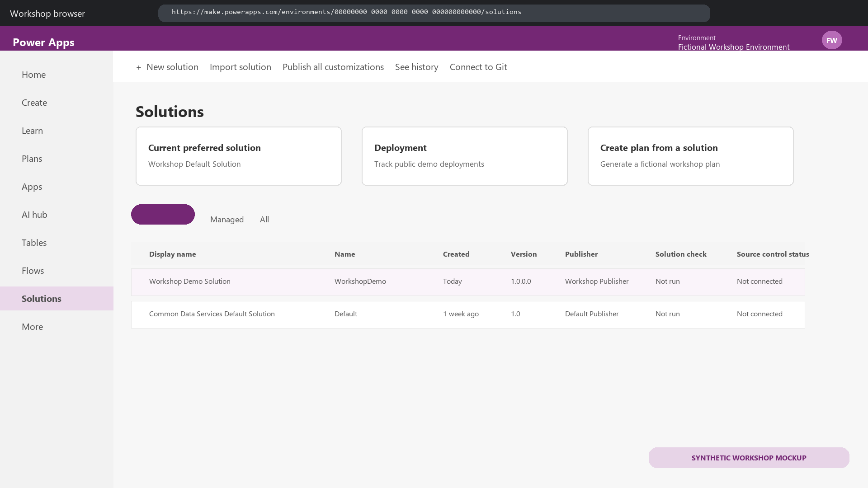Sort by Display name column
Image resolution: width=868 pixels, height=488 pixels.
point(173,254)
